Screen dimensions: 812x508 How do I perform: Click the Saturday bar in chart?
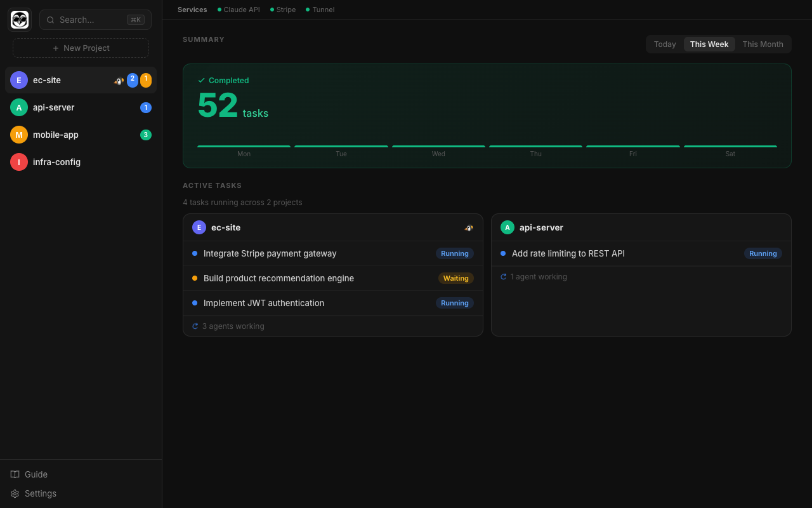click(730, 146)
